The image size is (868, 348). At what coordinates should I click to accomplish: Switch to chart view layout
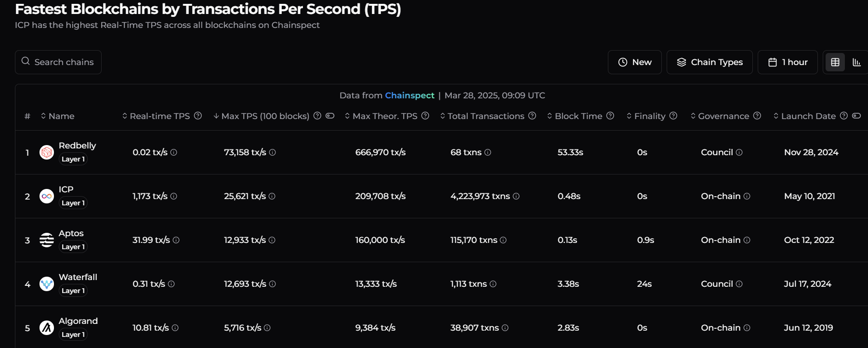tap(856, 62)
